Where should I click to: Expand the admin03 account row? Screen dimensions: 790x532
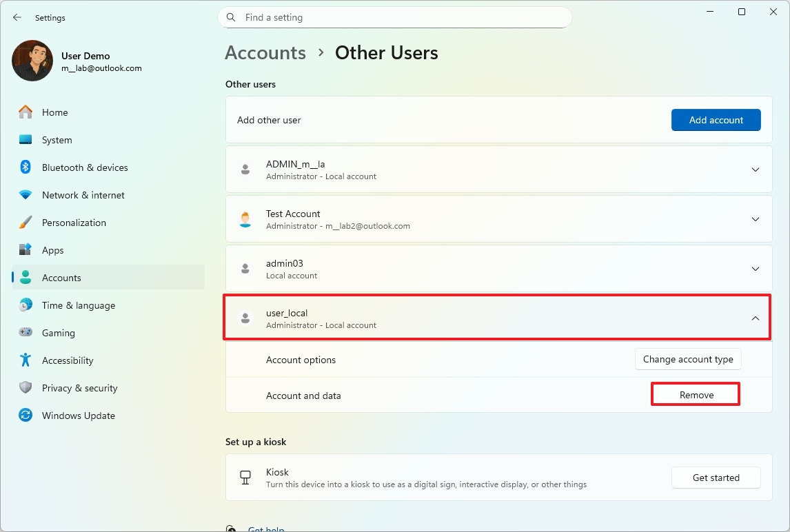tap(755, 269)
